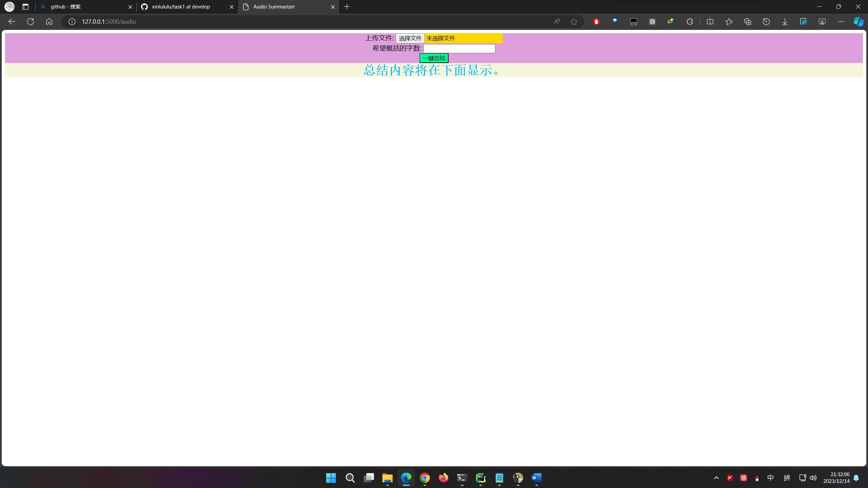
Task: Click the 选择文件 choose file button
Action: click(410, 38)
